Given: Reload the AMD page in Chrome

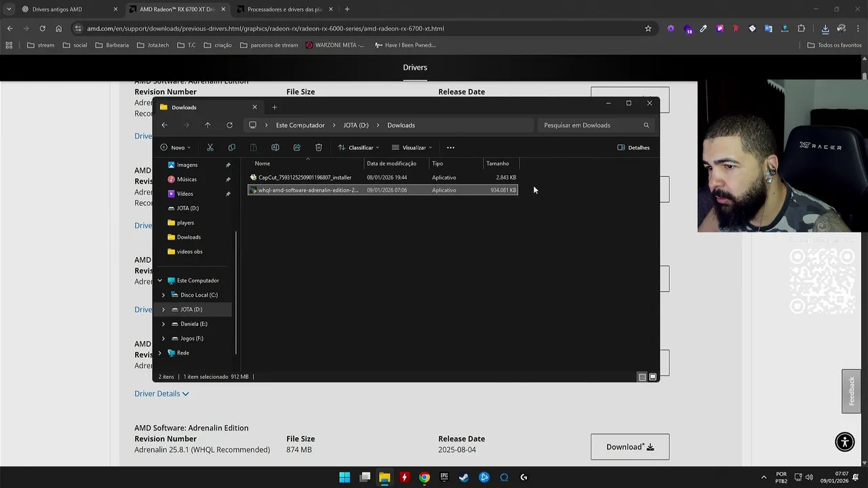Looking at the screenshot, I should [42, 28].
